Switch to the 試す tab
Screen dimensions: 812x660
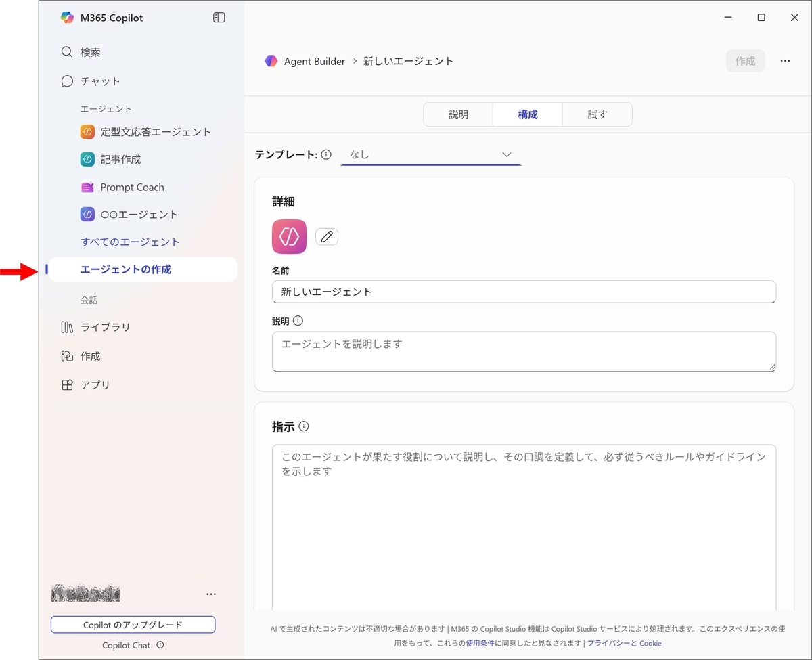(x=597, y=114)
